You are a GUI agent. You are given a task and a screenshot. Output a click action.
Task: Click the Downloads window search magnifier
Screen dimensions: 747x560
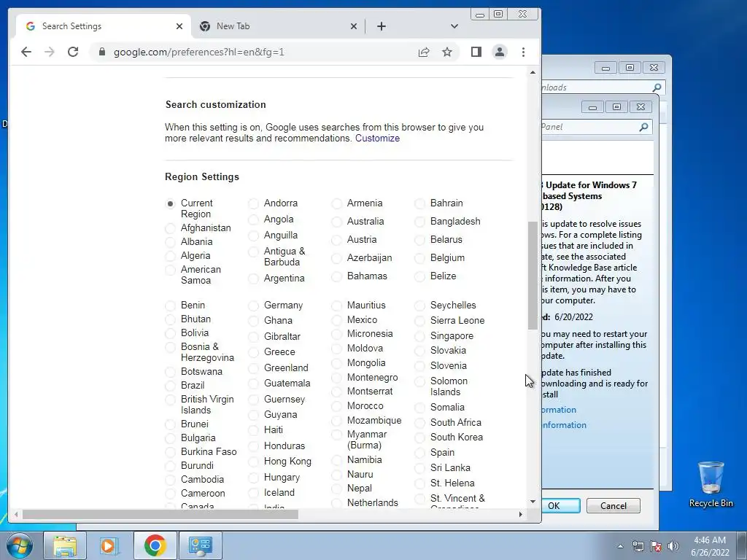pyautogui.click(x=657, y=87)
